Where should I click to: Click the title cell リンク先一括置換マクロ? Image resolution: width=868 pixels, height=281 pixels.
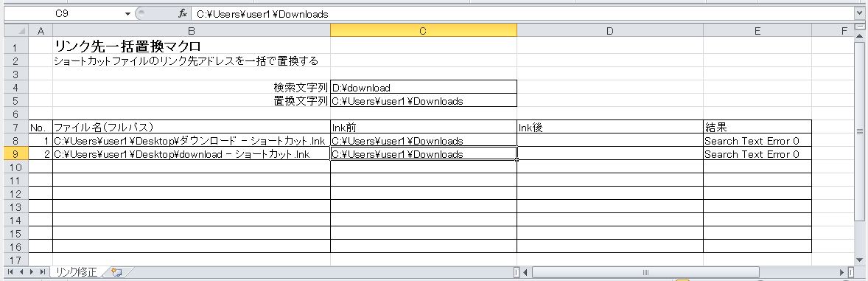click(x=192, y=46)
